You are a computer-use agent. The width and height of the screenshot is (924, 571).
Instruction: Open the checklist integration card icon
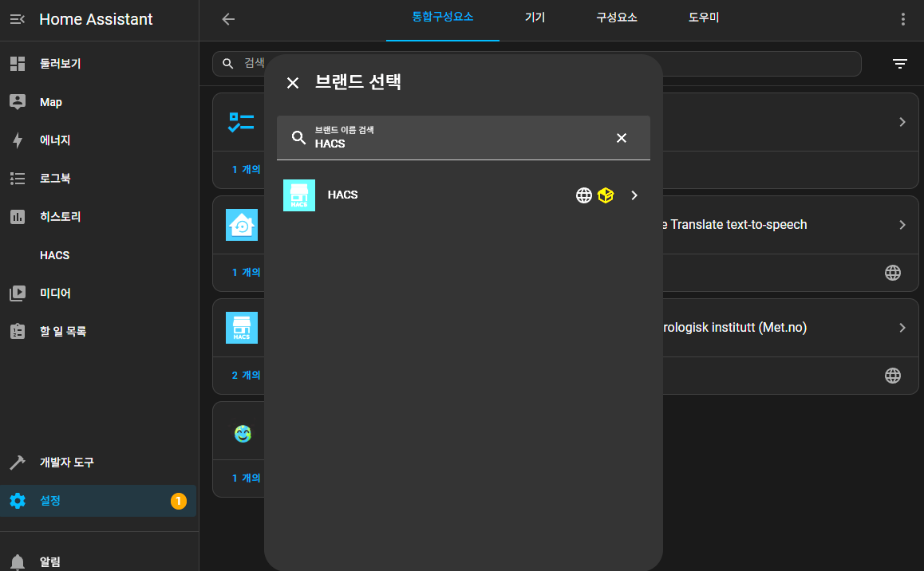tap(241, 123)
